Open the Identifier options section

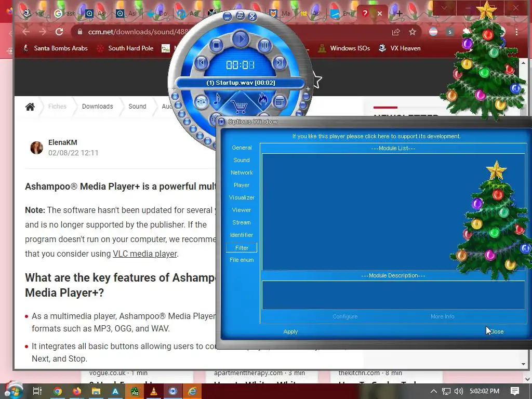(242, 235)
